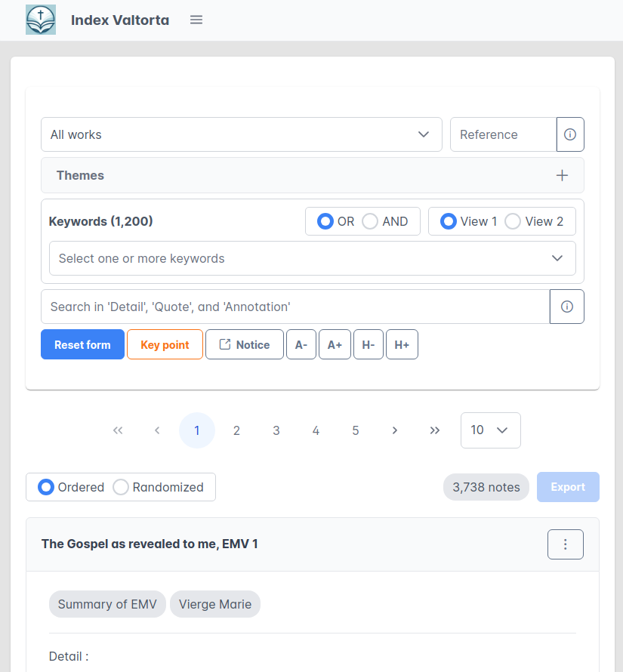
Task: Expand Themes with the plus icon
Action: click(562, 175)
